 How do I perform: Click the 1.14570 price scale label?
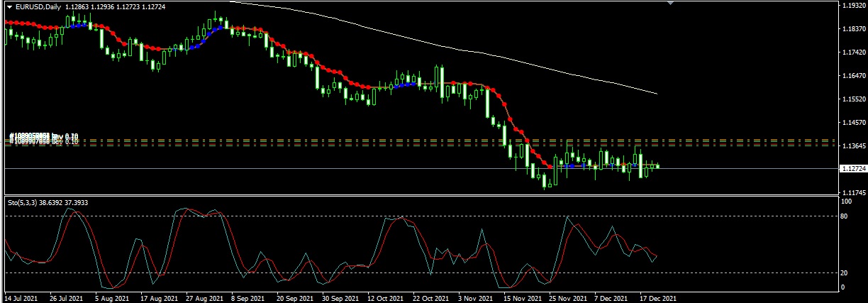[852, 122]
